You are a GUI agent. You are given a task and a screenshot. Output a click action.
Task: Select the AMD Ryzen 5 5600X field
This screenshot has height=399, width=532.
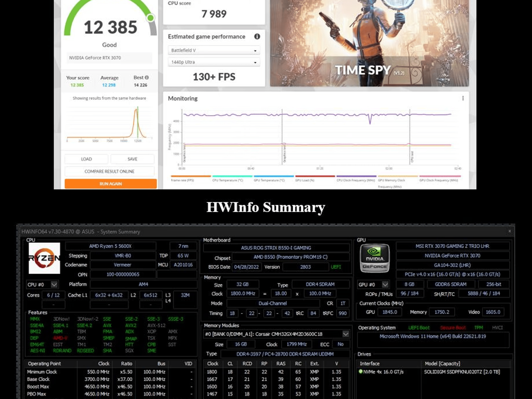click(x=110, y=246)
